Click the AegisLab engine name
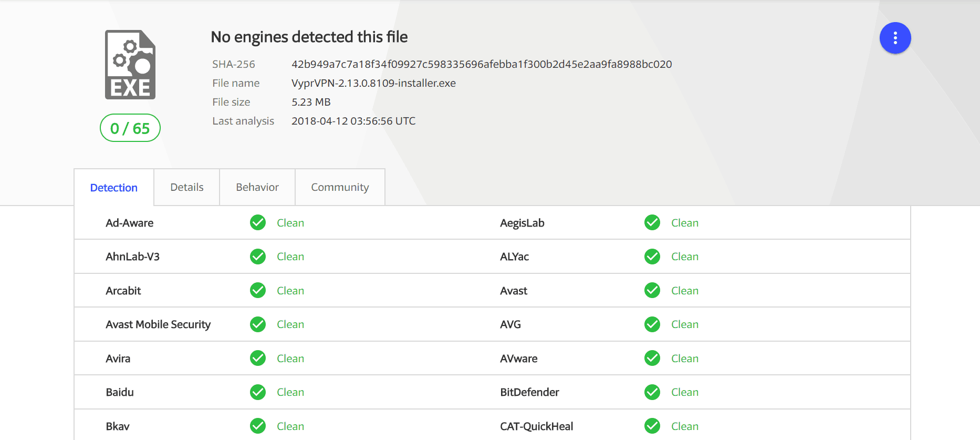The height and width of the screenshot is (440, 980). click(x=522, y=223)
